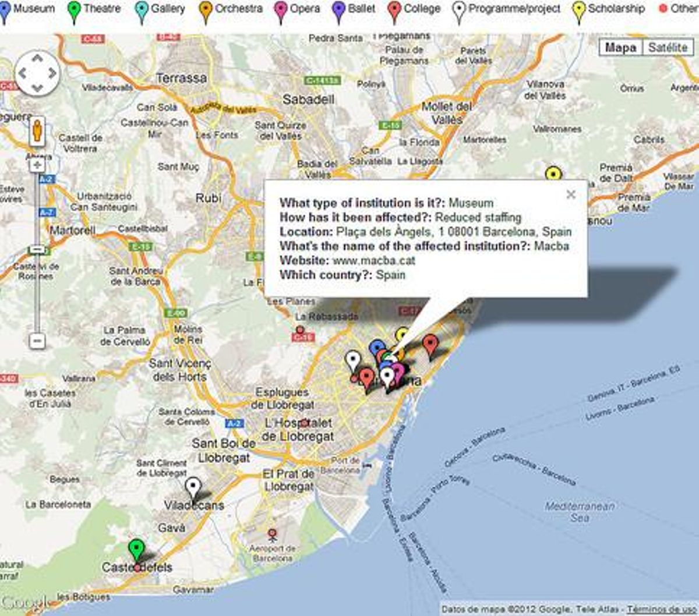Click the 'Museum' value in the info window

tap(471, 203)
